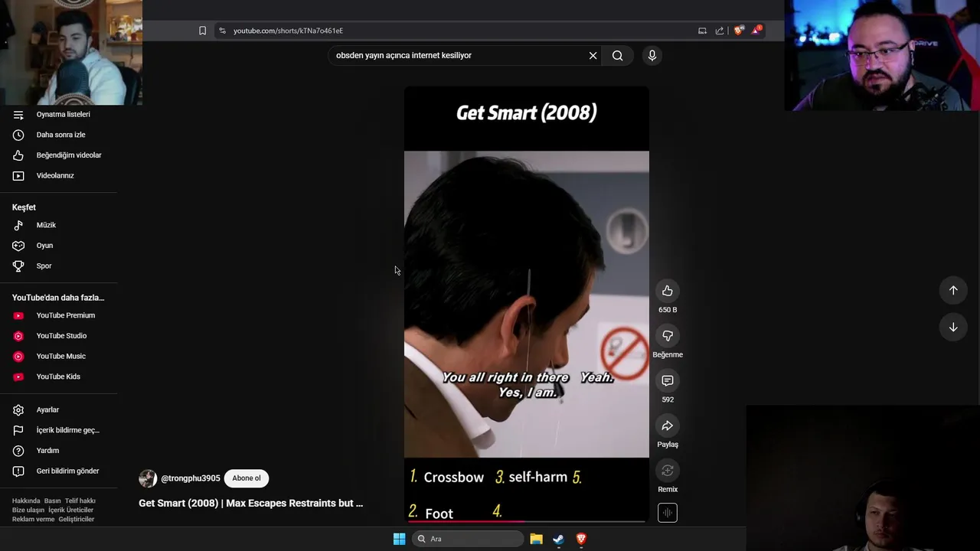
Task: Click the Abone ol subscribe button
Action: pyautogui.click(x=247, y=478)
